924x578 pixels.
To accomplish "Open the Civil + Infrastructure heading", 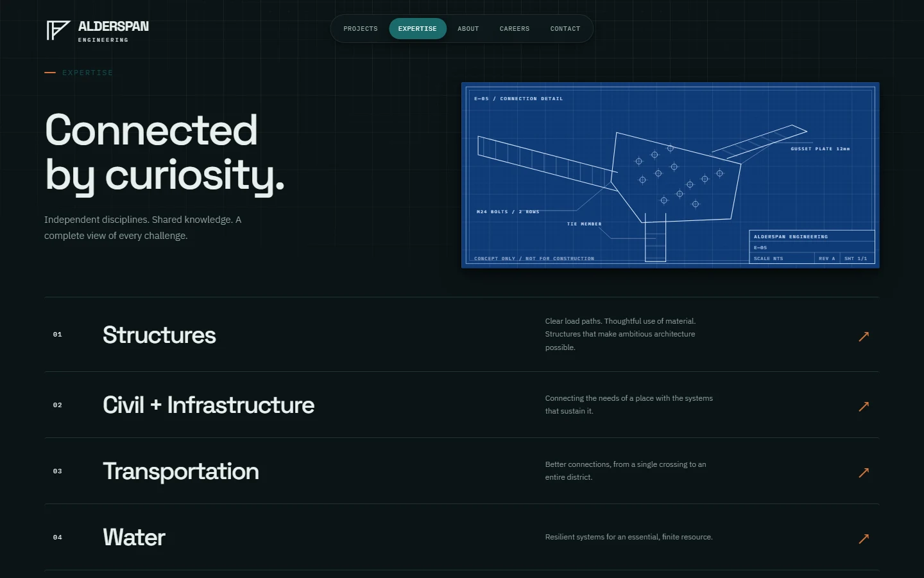I will (209, 405).
